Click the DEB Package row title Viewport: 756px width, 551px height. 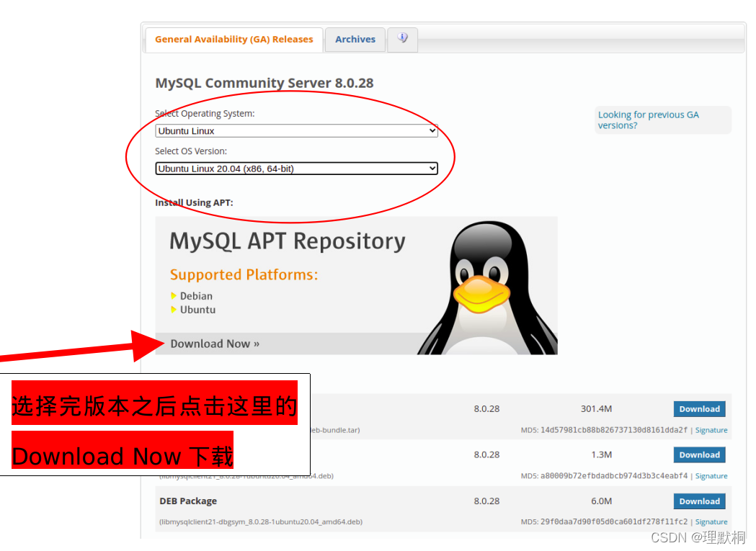coord(188,501)
